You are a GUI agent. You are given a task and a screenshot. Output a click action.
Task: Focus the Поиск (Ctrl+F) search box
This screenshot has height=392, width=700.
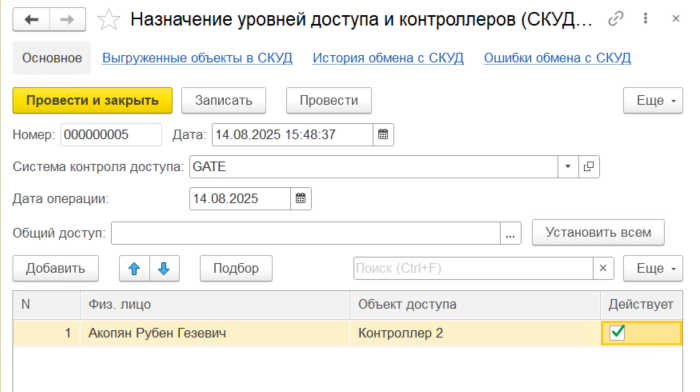coord(473,268)
